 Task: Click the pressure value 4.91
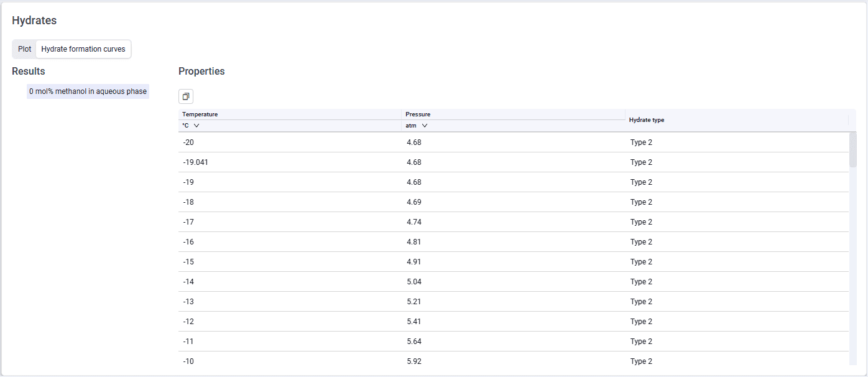[x=514, y=262]
